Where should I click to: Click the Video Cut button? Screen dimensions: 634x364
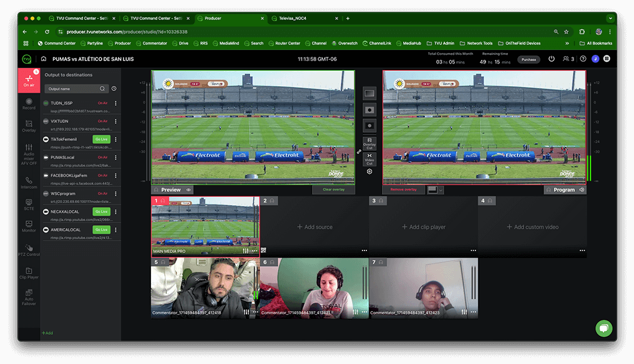pos(369,159)
